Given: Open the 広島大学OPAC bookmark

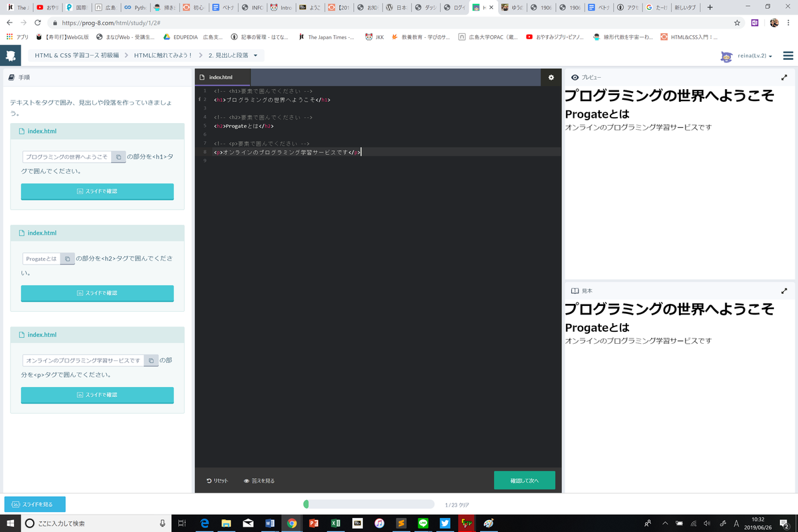Looking at the screenshot, I should 488,37.
